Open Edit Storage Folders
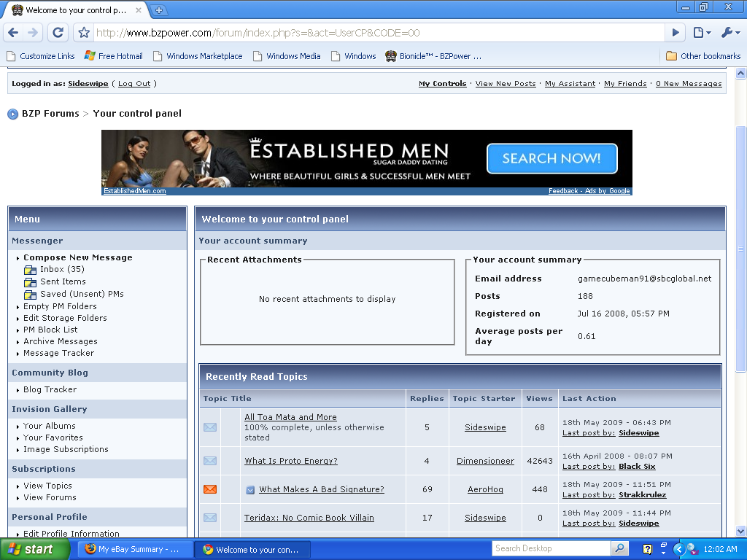This screenshot has width=747, height=560. pos(65,318)
